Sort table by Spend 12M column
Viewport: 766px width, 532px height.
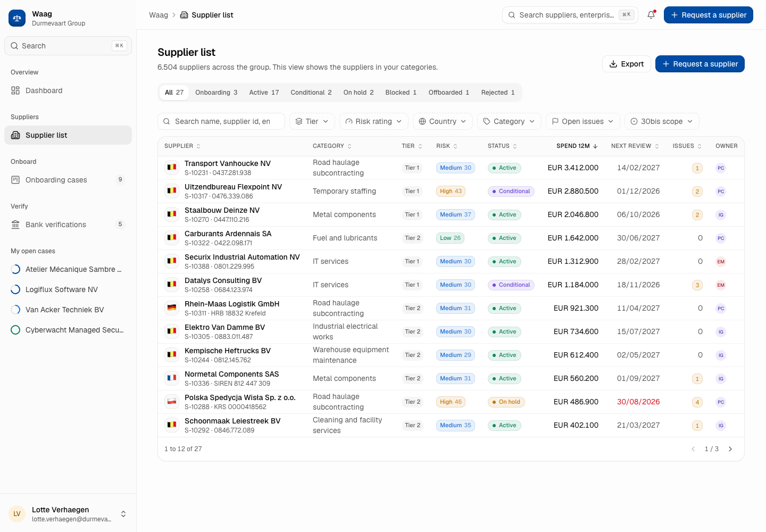point(577,146)
